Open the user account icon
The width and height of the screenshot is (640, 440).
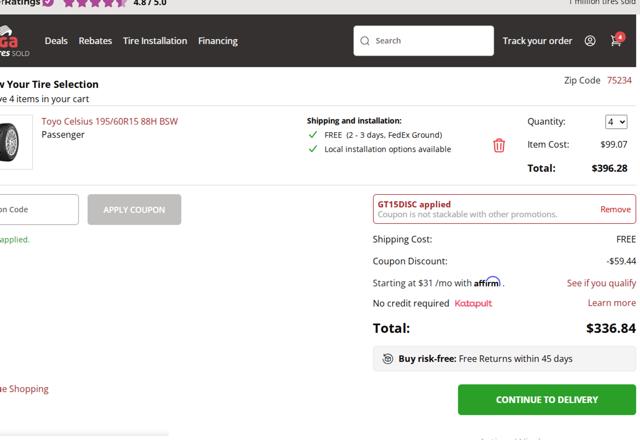590,41
